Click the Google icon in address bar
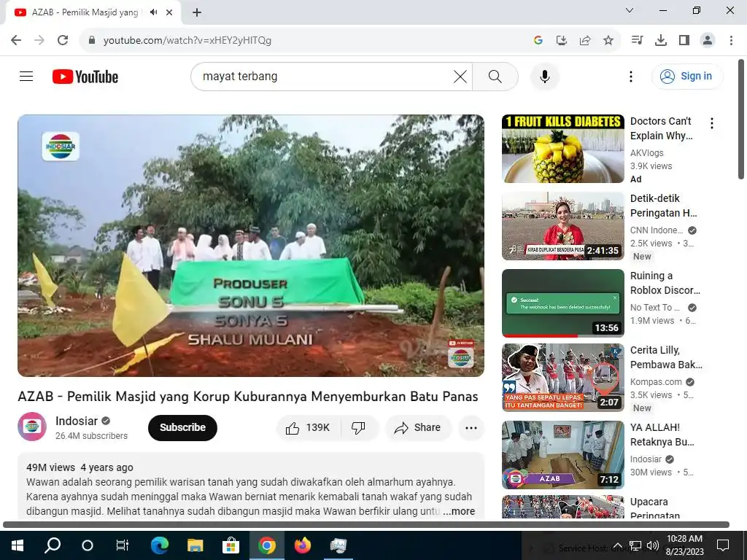This screenshot has height=560, width=747. point(538,40)
